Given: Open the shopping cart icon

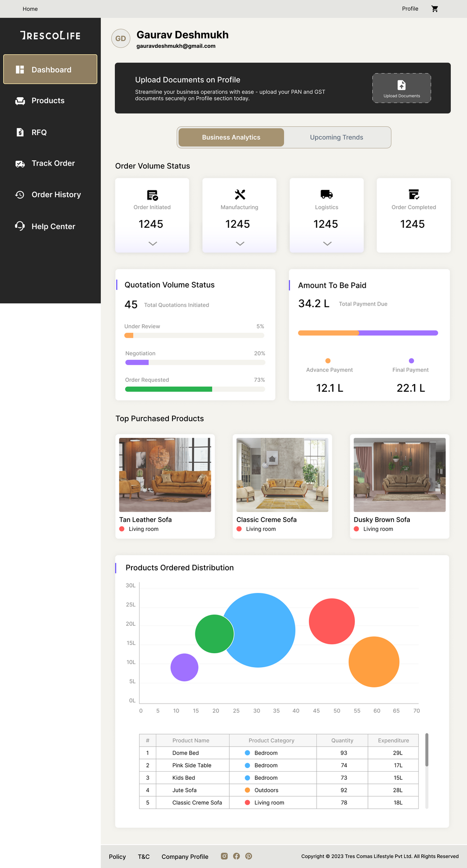Looking at the screenshot, I should 435,9.
